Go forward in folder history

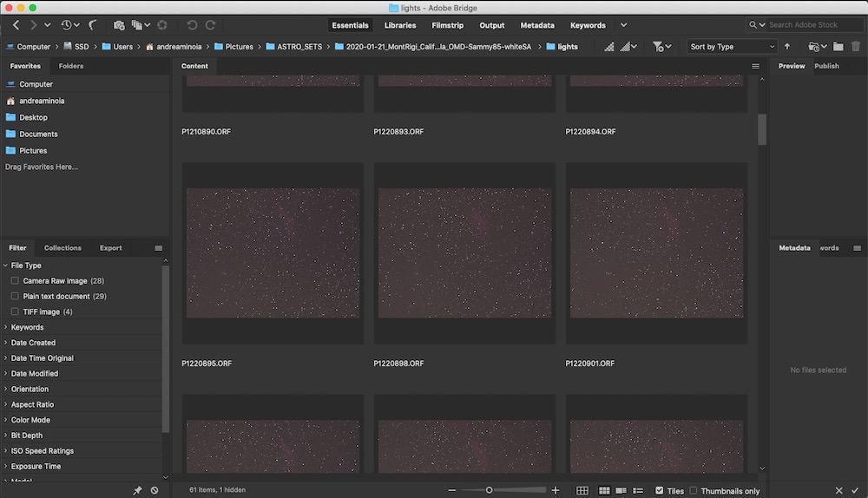click(x=33, y=25)
